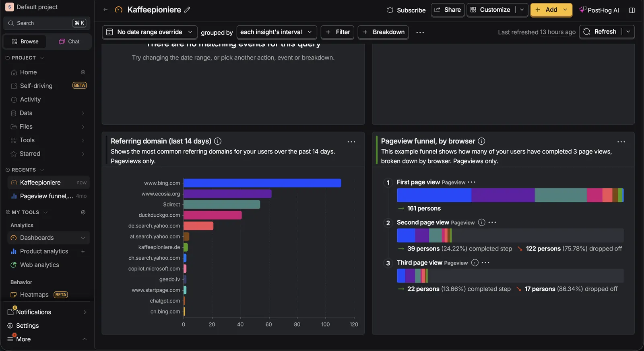Collapse the MY TOOLS section header
644x351 pixels.
27,212
